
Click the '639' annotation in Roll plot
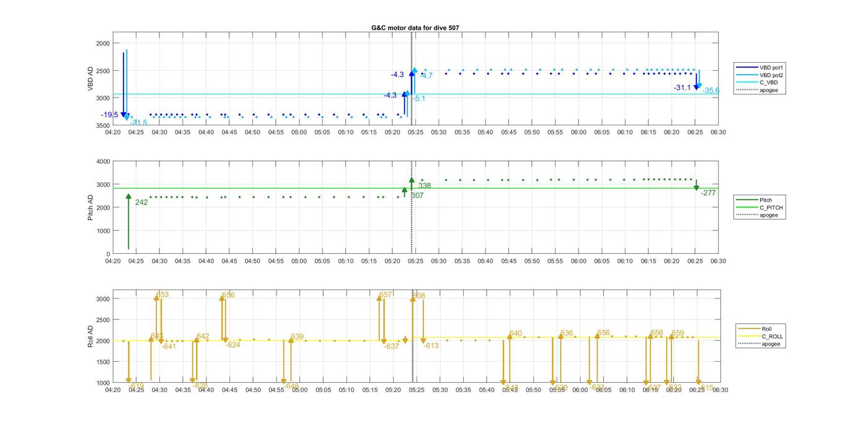pyautogui.click(x=297, y=338)
